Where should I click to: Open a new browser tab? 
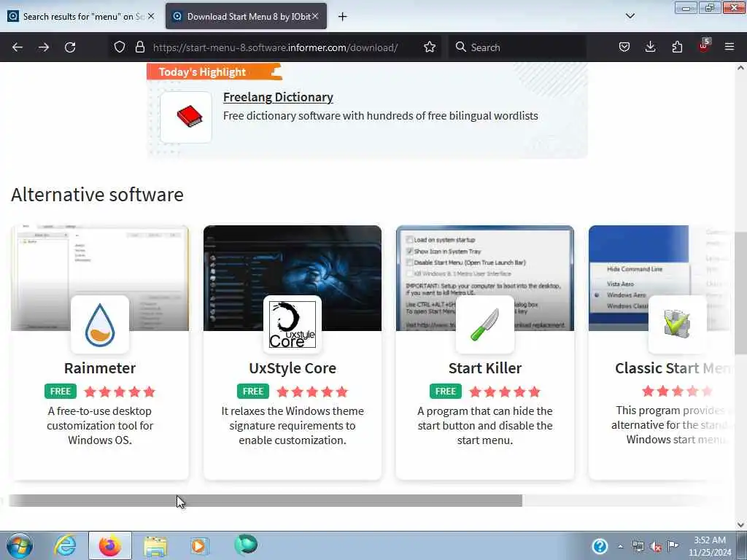[343, 17]
